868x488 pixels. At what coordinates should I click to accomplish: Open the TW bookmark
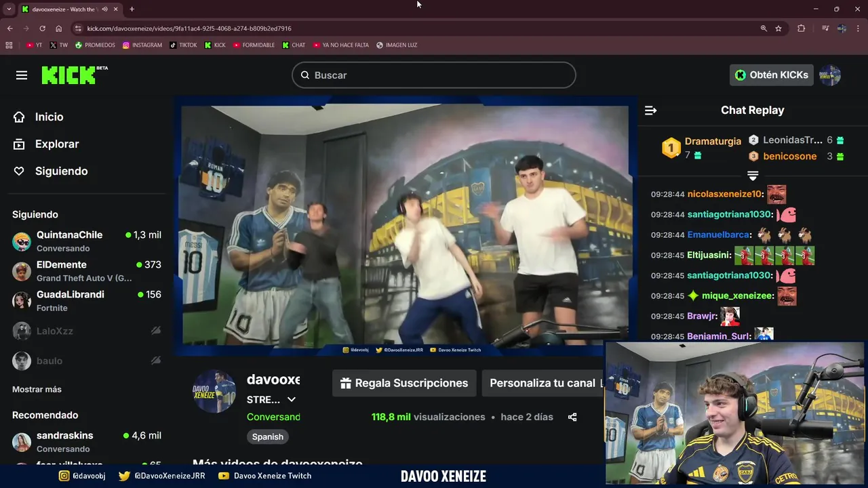pyautogui.click(x=59, y=45)
